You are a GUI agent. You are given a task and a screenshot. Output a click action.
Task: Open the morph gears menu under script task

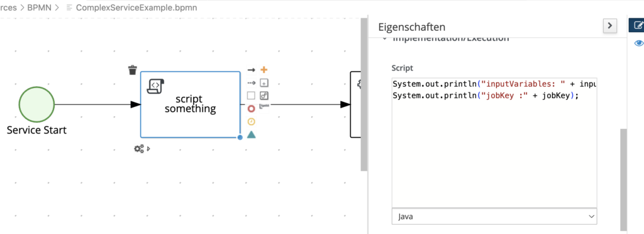tap(139, 148)
